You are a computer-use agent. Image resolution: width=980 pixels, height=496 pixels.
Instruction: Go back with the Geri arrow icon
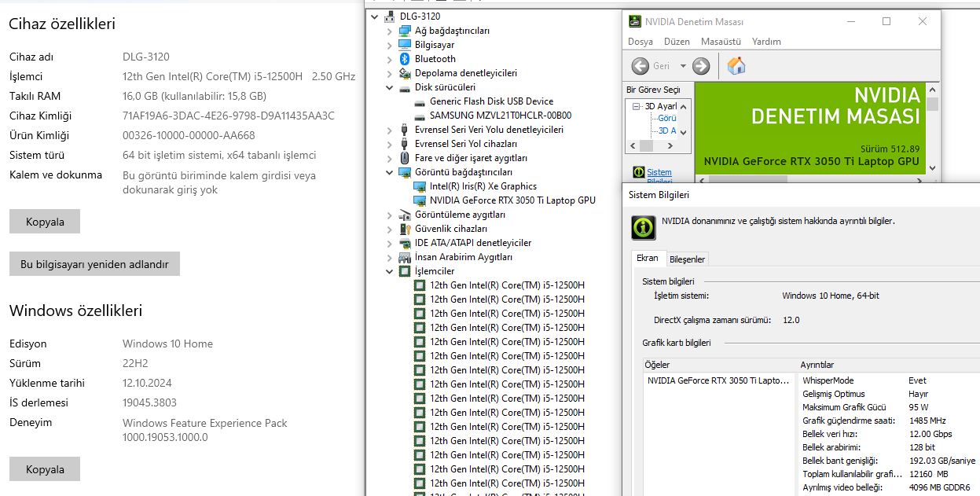point(640,66)
